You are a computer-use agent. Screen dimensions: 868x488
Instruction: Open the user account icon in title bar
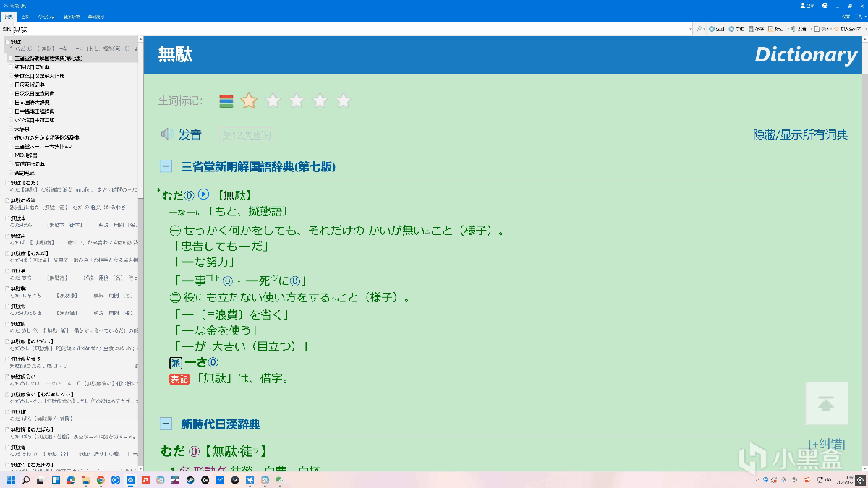pyautogui.click(x=804, y=5)
